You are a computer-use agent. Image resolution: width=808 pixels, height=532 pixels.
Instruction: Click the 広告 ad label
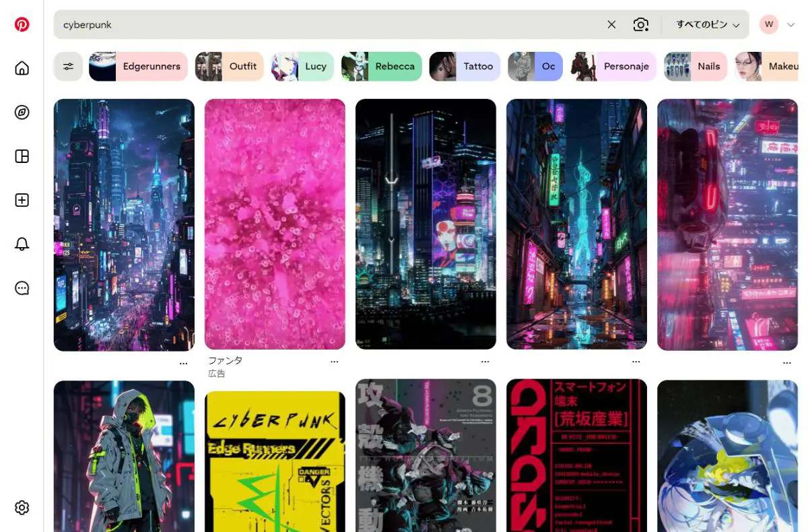click(216, 373)
